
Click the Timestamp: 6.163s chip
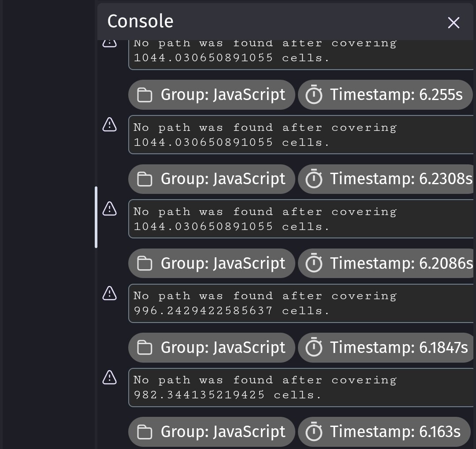coord(384,432)
